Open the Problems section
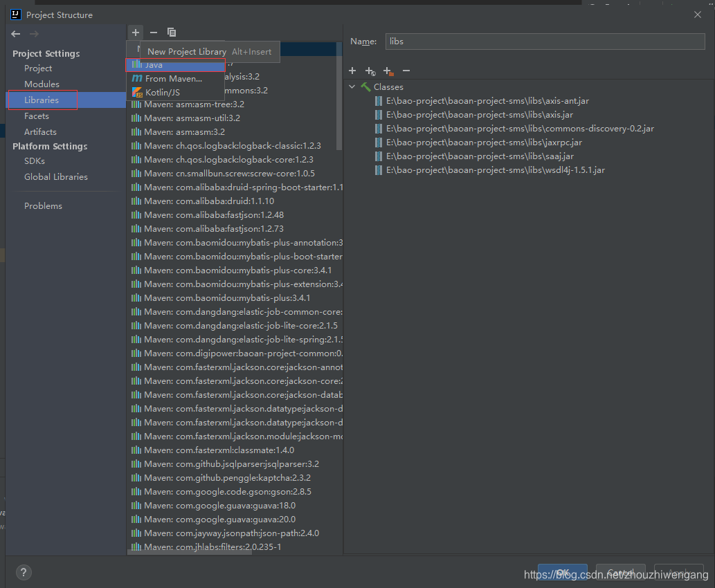The height and width of the screenshot is (588, 715). (43, 206)
